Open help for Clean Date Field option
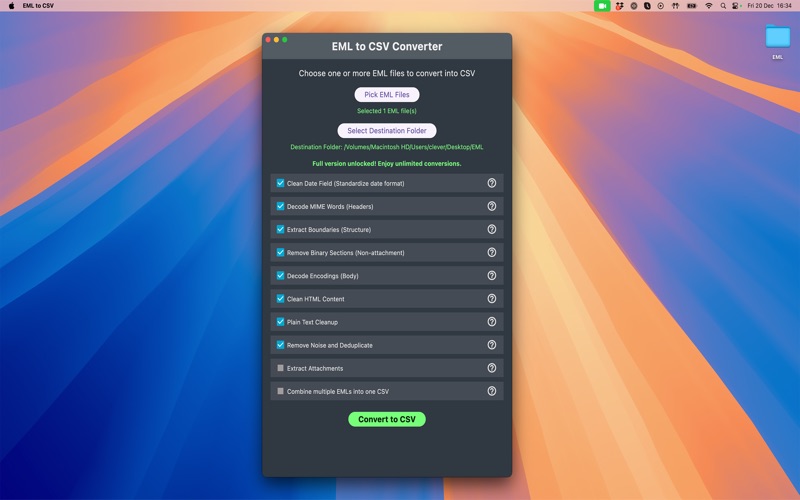 [491, 183]
